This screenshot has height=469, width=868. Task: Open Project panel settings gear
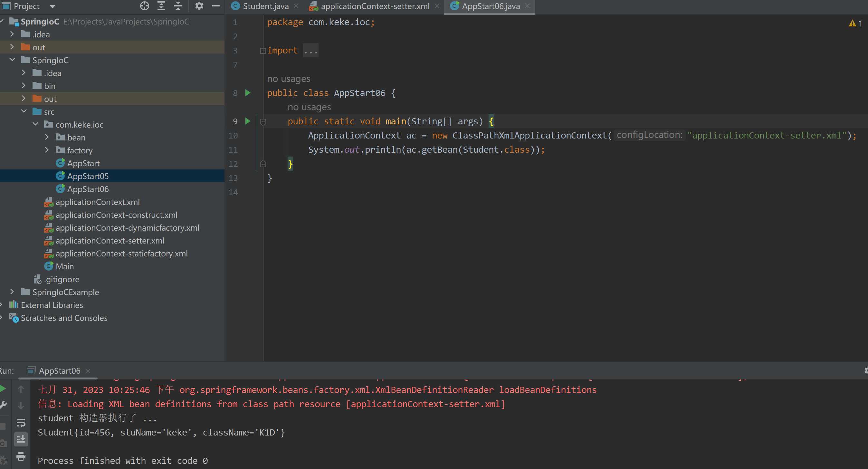(199, 6)
